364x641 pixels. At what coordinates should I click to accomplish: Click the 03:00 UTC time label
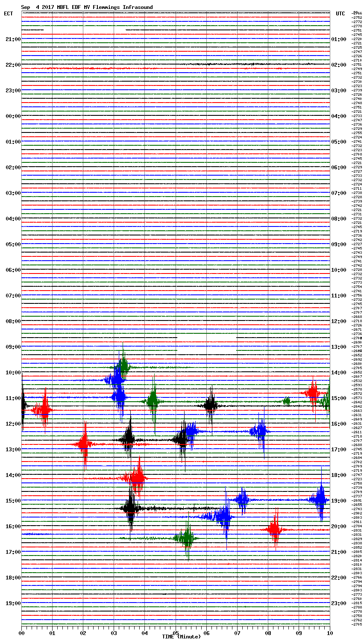pos(339,91)
